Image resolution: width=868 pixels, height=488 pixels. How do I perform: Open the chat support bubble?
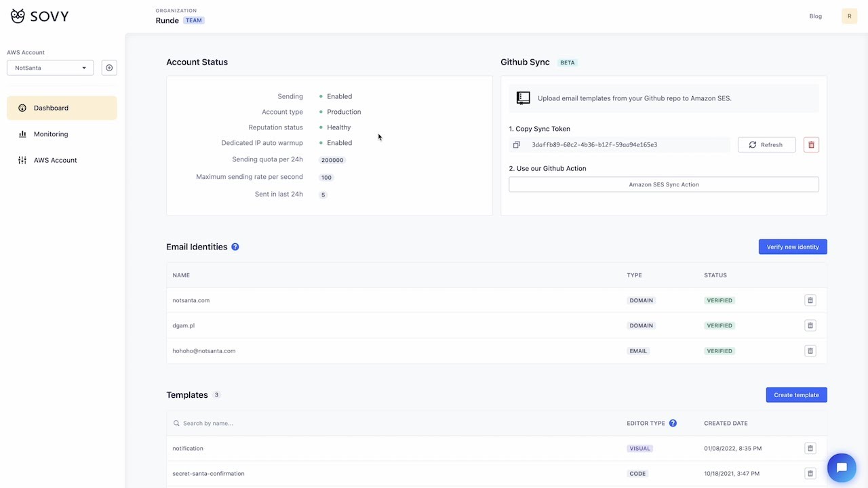[x=842, y=468]
